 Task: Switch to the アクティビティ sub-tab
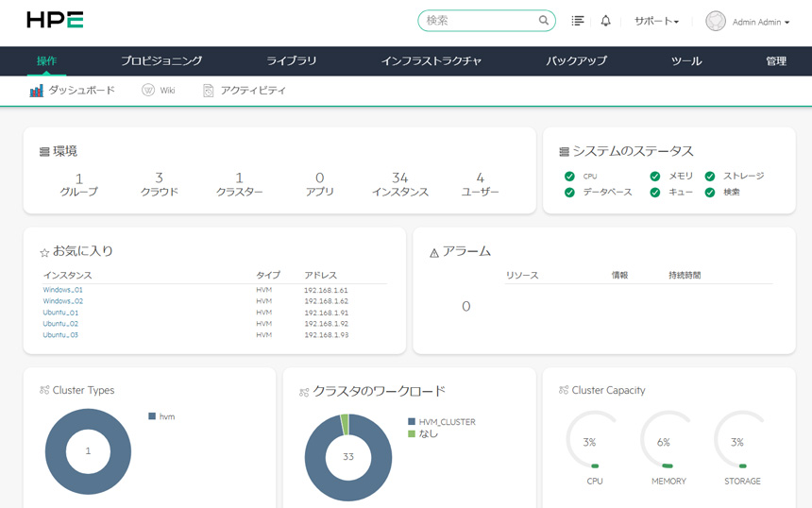click(x=245, y=91)
